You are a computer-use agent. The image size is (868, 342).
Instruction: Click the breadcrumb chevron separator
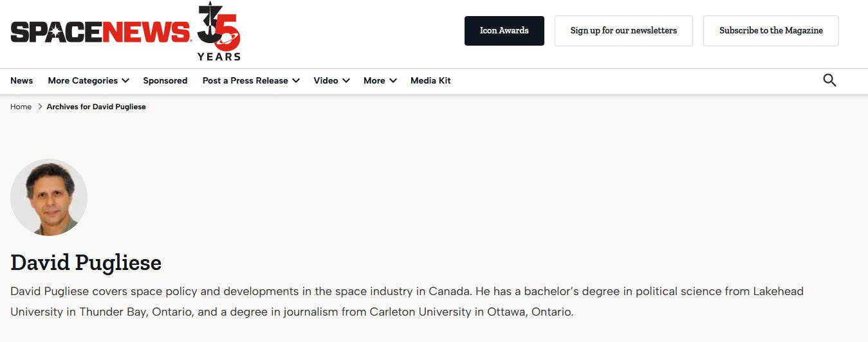click(x=39, y=107)
